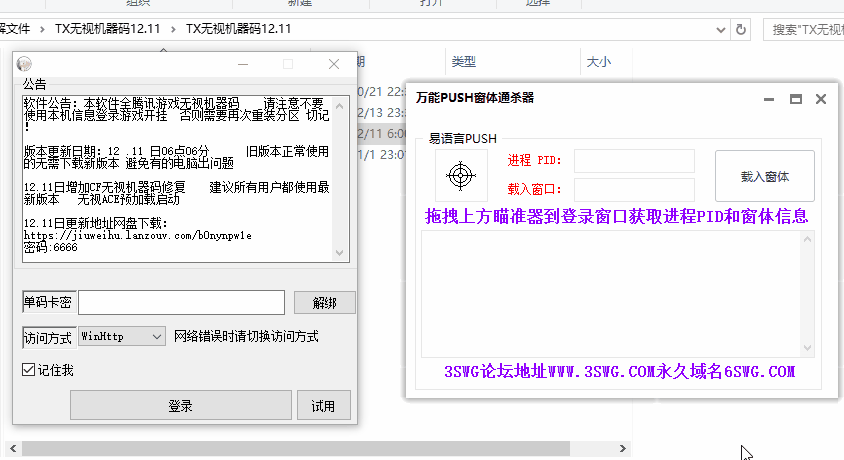Open the address bar history dropdown
The image size is (844, 460).
(721, 30)
